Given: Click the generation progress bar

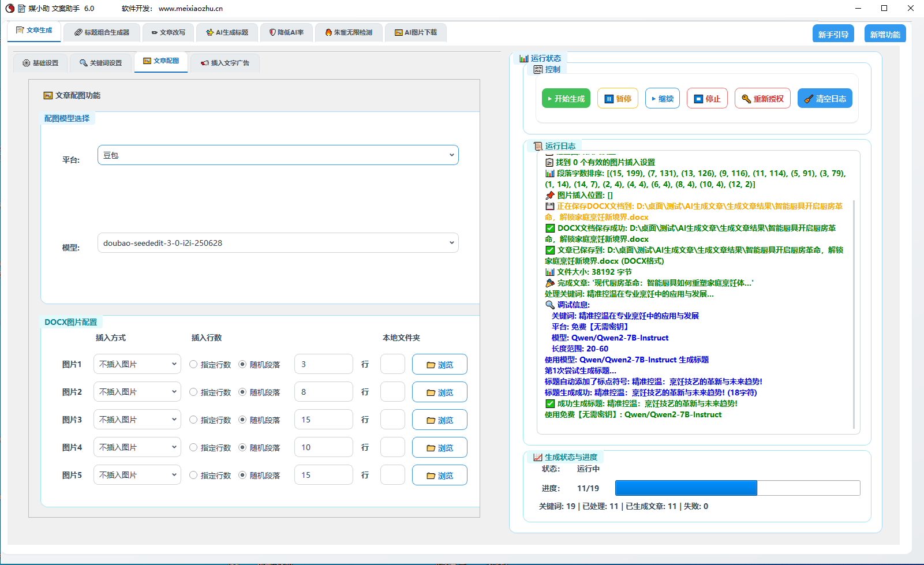Looking at the screenshot, I should 737,488.
